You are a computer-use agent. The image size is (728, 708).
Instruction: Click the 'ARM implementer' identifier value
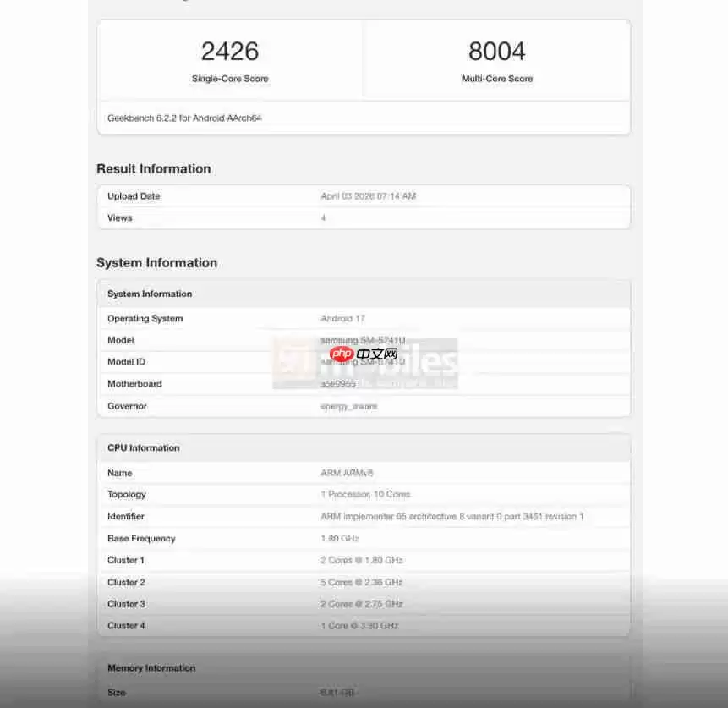pos(452,517)
